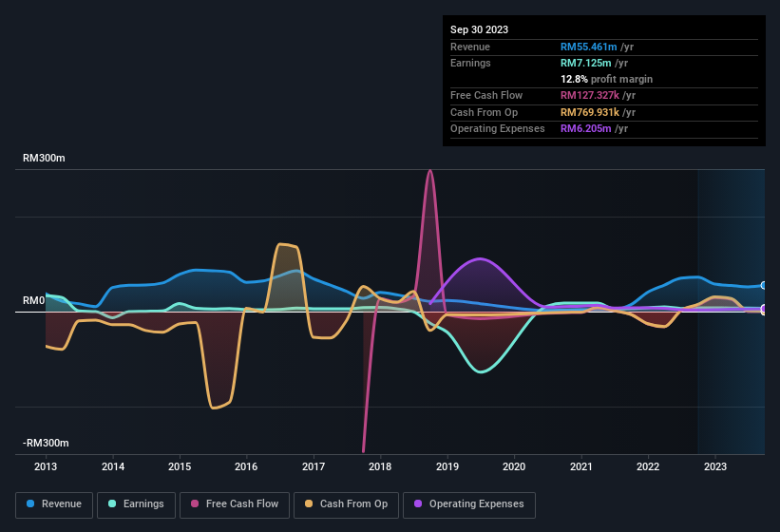Screen dimensions: 780x532
Task: Click the blue Revenue legend dot
Action: [x=31, y=504]
